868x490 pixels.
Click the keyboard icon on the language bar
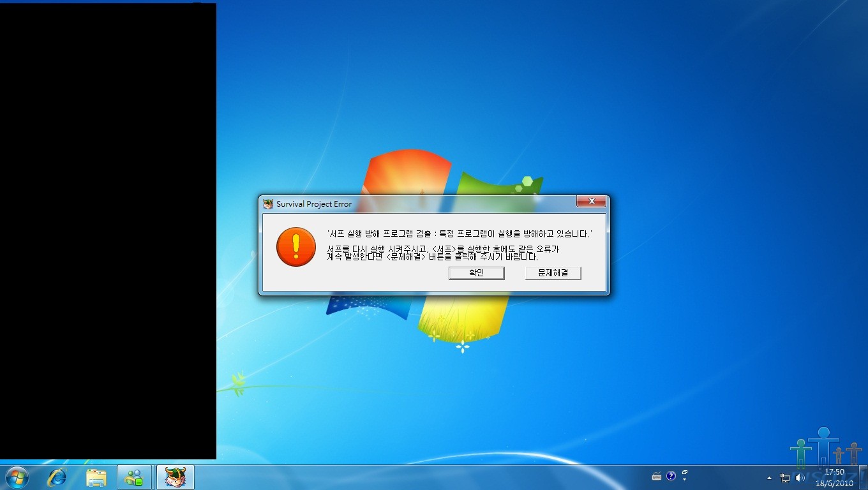657,476
